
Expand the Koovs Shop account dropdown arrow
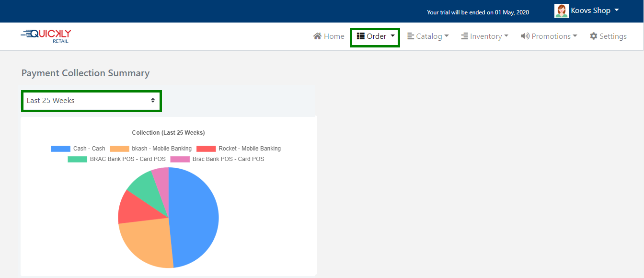[x=617, y=10]
